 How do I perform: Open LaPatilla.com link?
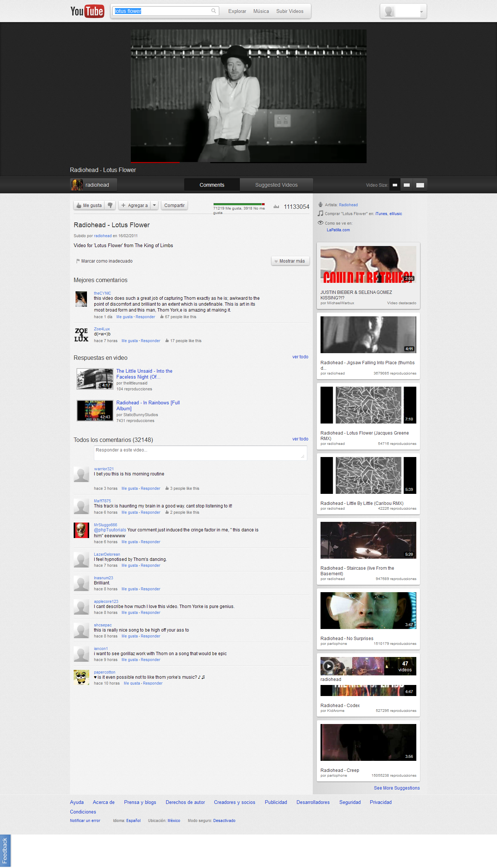pos(338,230)
